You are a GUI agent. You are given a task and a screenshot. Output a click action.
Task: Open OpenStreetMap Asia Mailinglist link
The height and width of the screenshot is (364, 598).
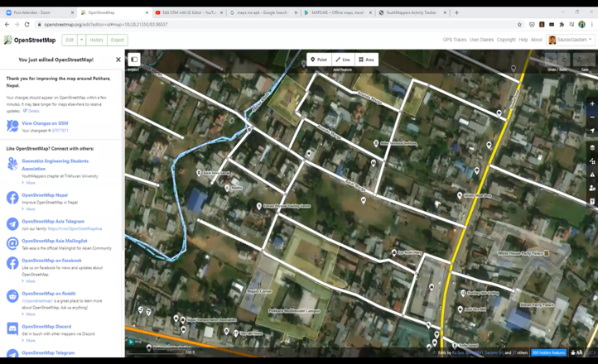point(55,241)
